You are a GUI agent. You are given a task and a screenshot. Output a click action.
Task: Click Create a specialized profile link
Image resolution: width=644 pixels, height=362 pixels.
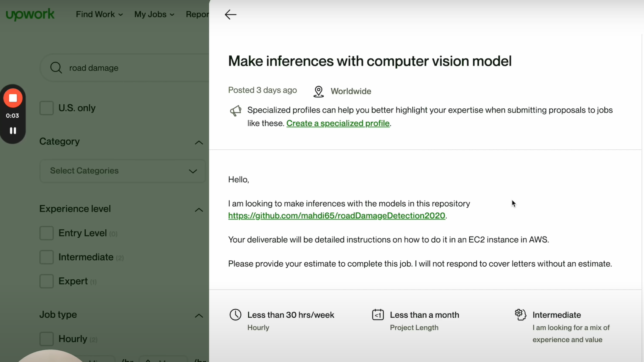coord(338,123)
